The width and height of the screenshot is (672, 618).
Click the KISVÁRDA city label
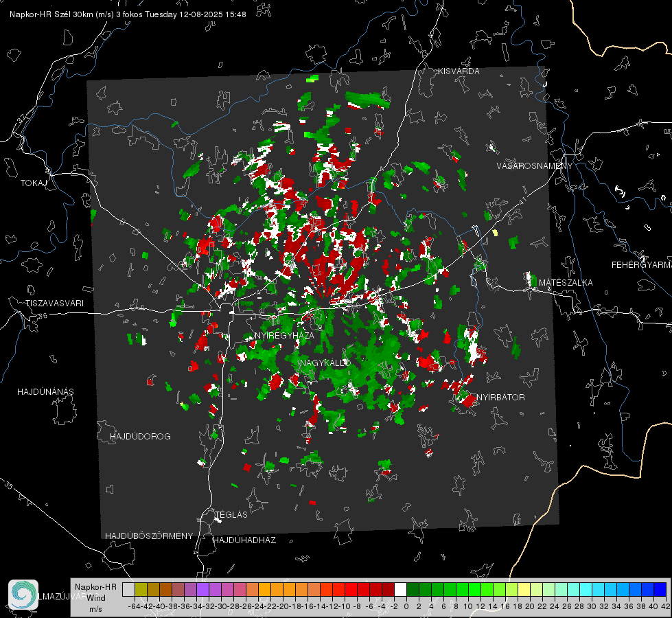pos(459,71)
